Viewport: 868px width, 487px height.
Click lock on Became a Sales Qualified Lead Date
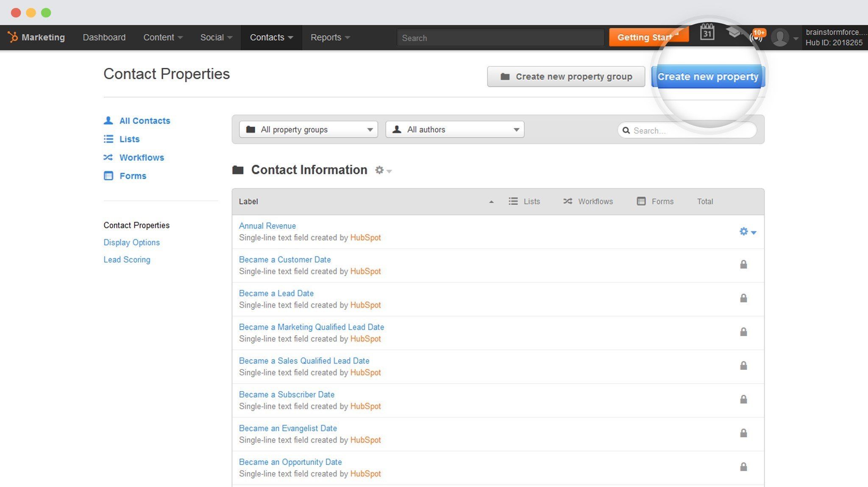coord(743,365)
